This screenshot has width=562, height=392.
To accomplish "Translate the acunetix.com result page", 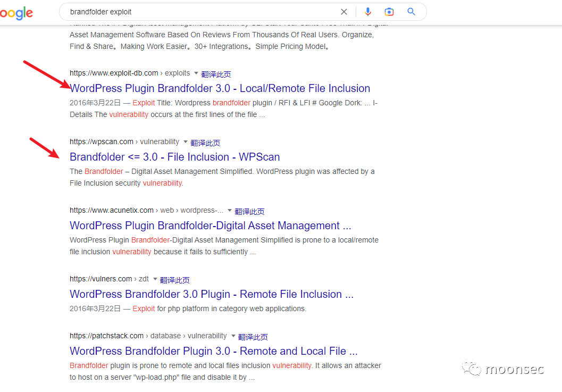I will (249, 211).
